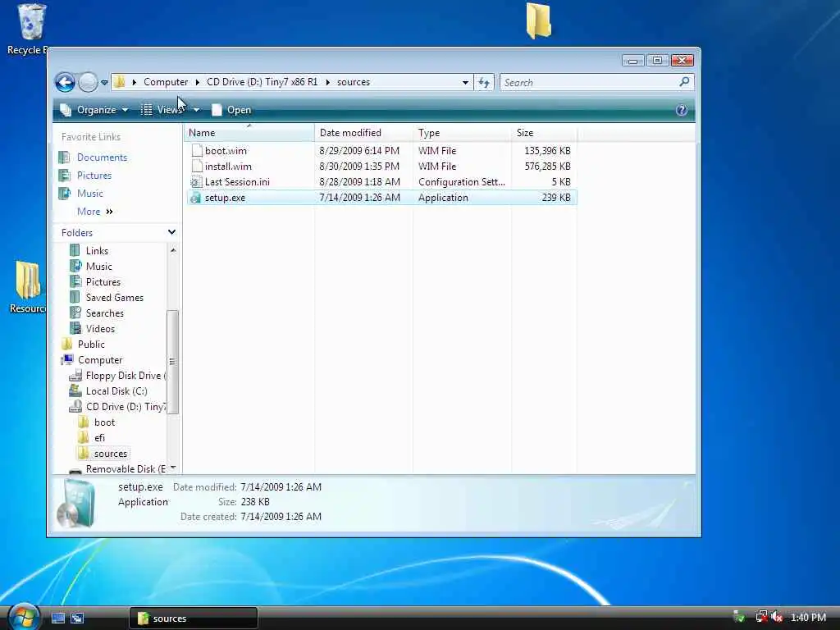Select Floppy Disk Drive tree item
The width and height of the screenshot is (840, 630).
[126, 376]
